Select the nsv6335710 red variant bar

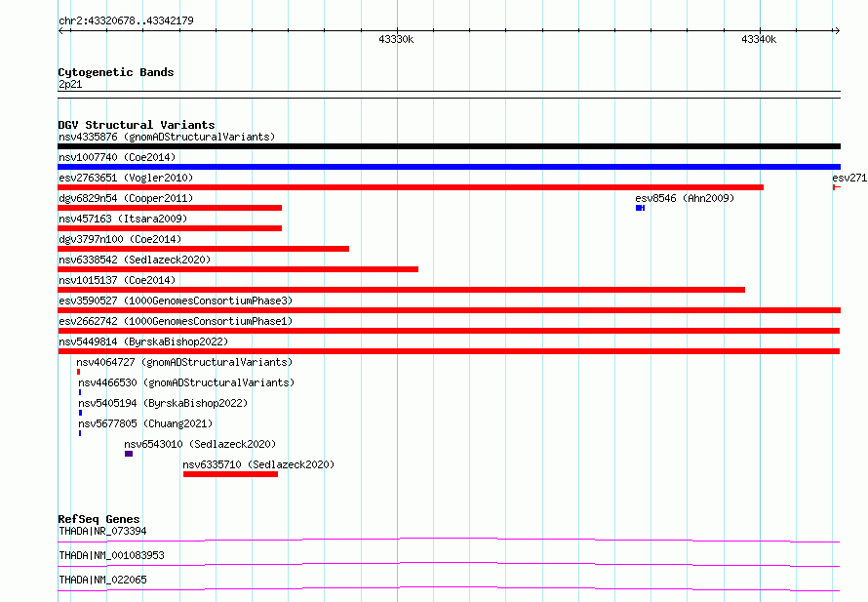(x=230, y=474)
